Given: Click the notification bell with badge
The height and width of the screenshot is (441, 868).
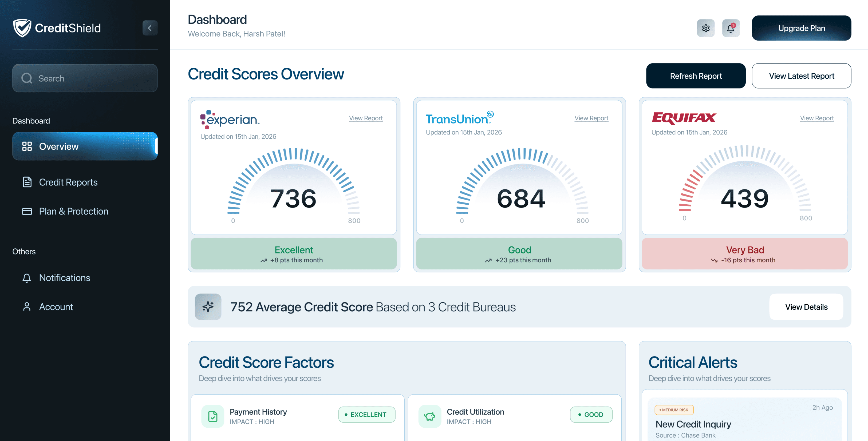Looking at the screenshot, I should click(x=731, y=28).
